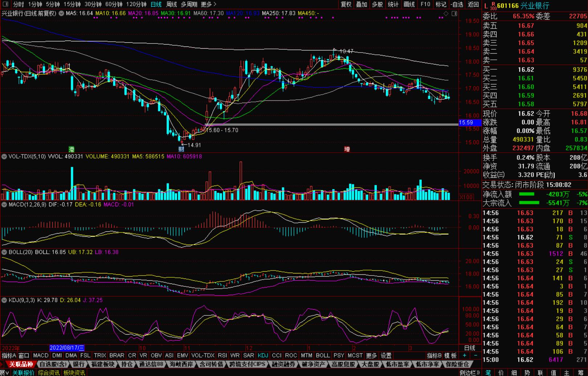Activate the 画线 drawing tool
This screenshot has height=376, width=588.
tap(409, 4)
